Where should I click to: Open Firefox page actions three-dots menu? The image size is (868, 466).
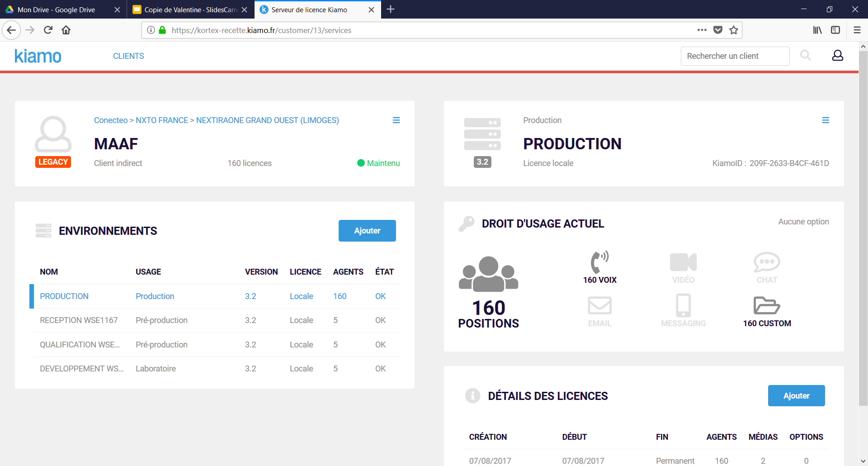702,30
